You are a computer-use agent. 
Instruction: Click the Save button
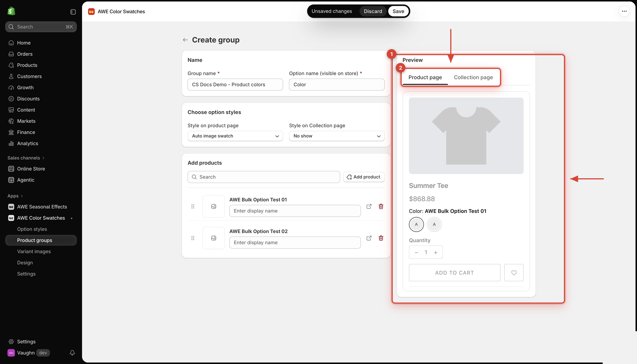398,11
